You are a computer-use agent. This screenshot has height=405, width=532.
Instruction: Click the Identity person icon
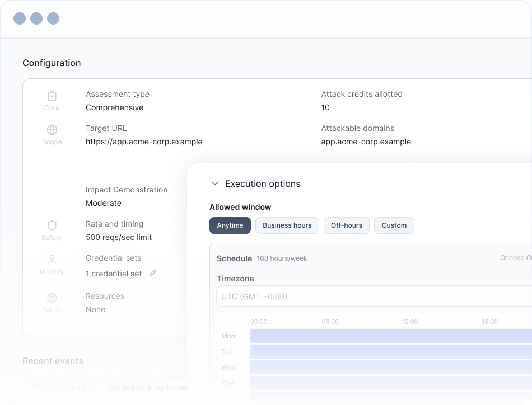click(52, 260)
